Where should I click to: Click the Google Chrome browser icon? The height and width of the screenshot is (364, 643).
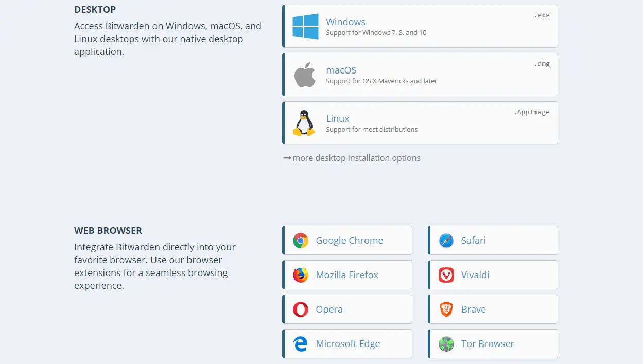[301, 241]
